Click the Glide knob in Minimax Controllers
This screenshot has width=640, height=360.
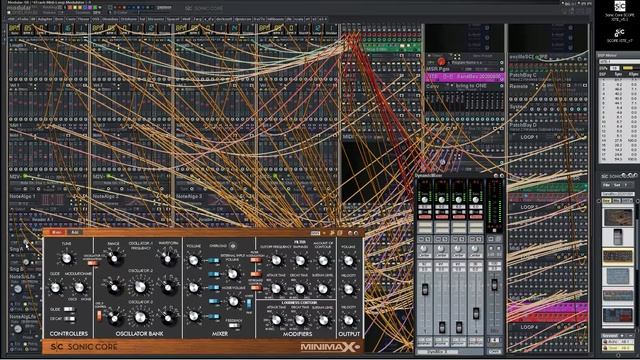pos(55,288)
